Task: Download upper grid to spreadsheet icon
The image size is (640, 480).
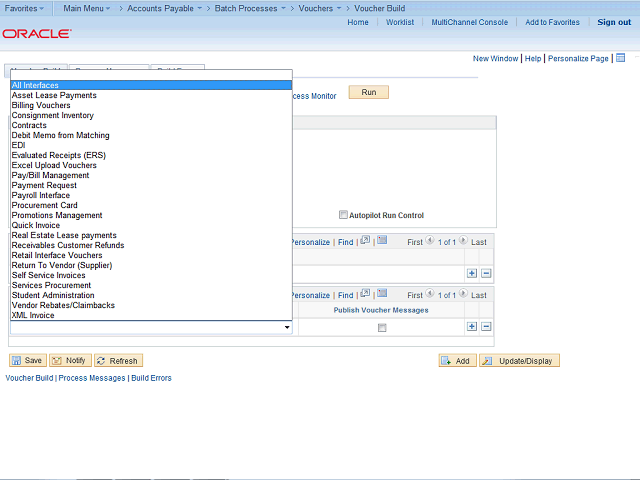Action: 382,240
